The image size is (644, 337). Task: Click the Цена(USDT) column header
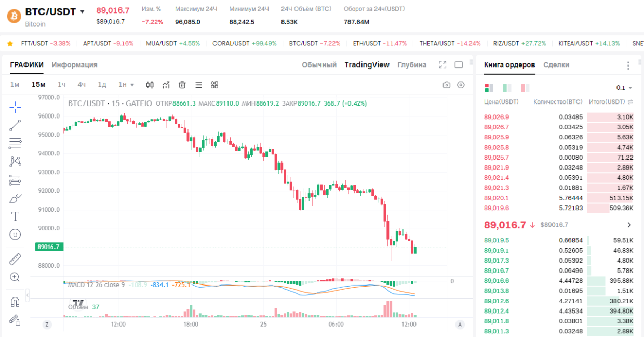501,102
